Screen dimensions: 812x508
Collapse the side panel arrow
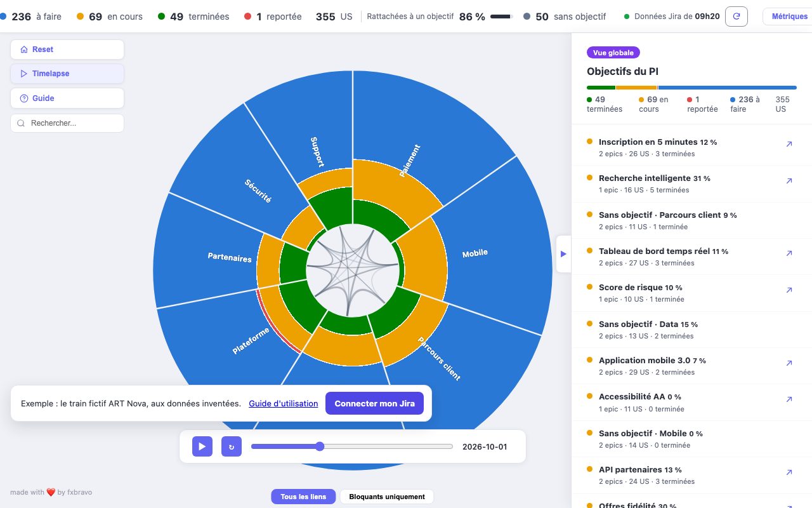click(563, 254)
